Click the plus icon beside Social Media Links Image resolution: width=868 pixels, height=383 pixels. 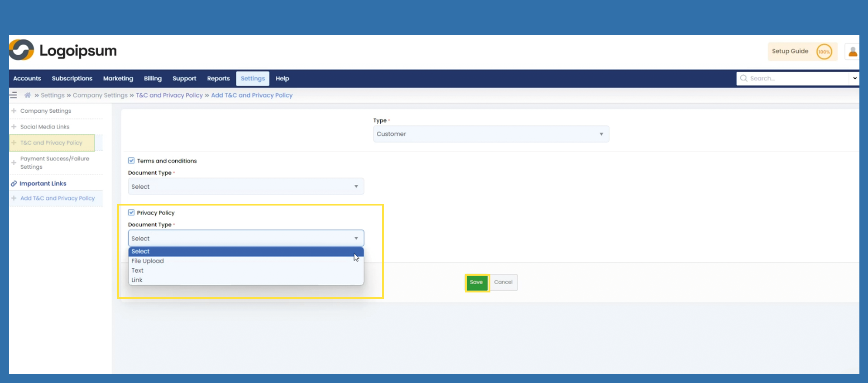tap(14, 127)
